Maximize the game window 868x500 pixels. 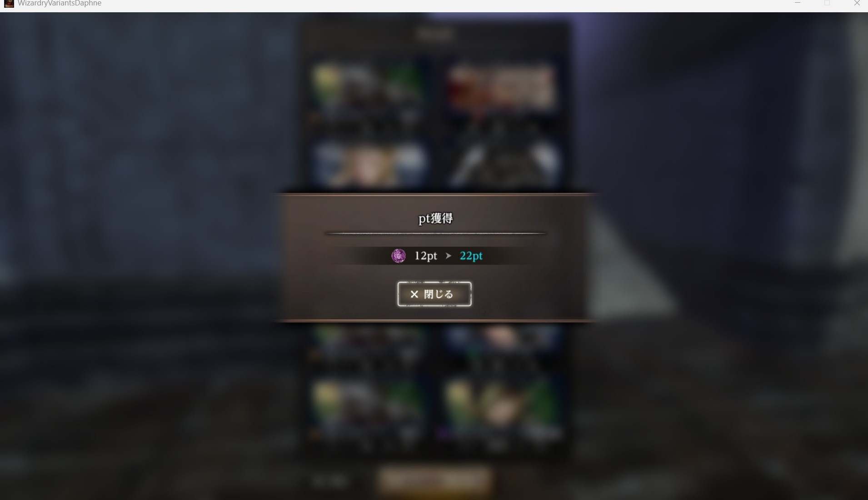[x=827, y=3]
